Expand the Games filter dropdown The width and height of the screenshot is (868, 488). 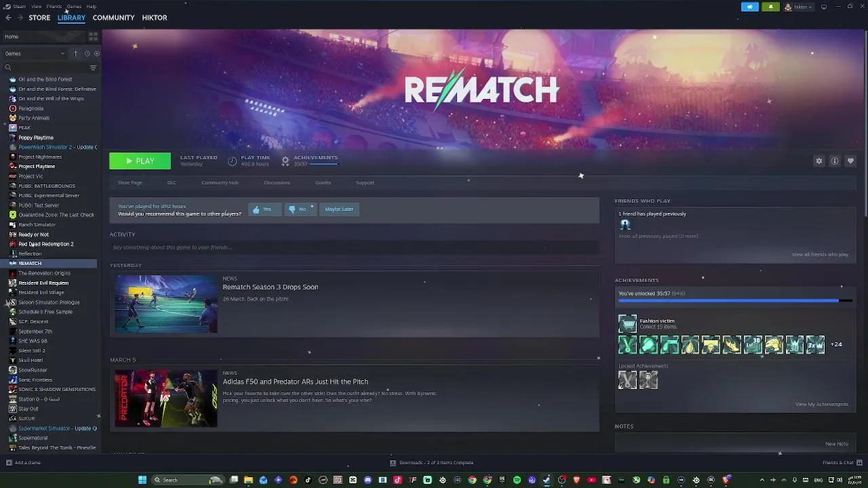tap(35, 54)
